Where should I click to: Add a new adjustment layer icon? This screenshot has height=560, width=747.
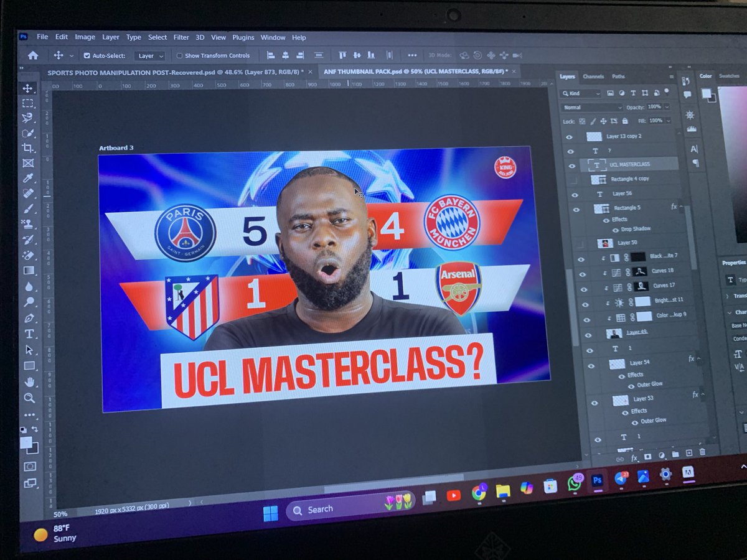tap(661, 455)
